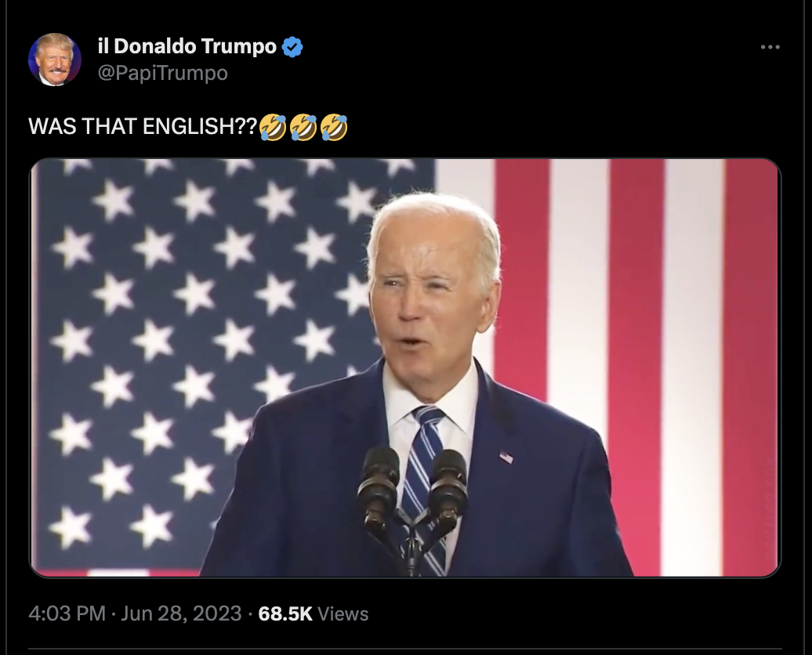Open the il Donaldo Trumpo profile avatar
The image size is (812, 655).
click(54, 60)
